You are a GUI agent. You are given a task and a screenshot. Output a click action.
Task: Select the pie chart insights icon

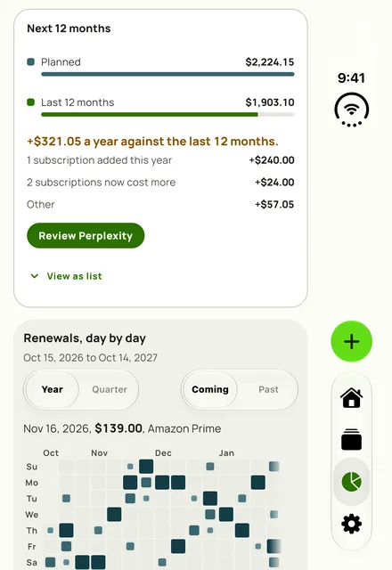(351, 482)
